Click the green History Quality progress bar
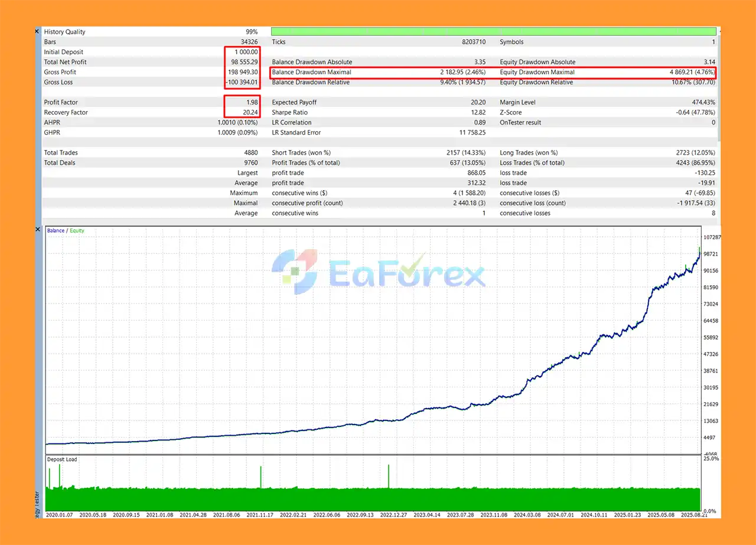 tap(493, 32)
